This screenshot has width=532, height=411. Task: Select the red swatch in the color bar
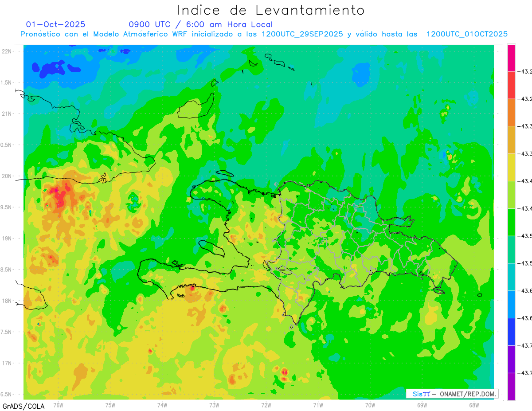click(x=511, y=85)
